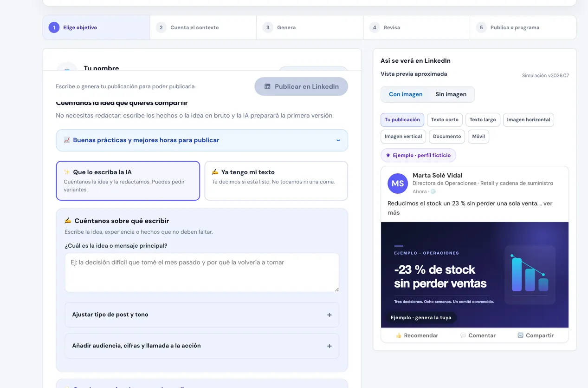Click the sparkle icon on Que lo escriba la IA
Viewport: 588px width, 388px height.
click(x=67, y=172)
